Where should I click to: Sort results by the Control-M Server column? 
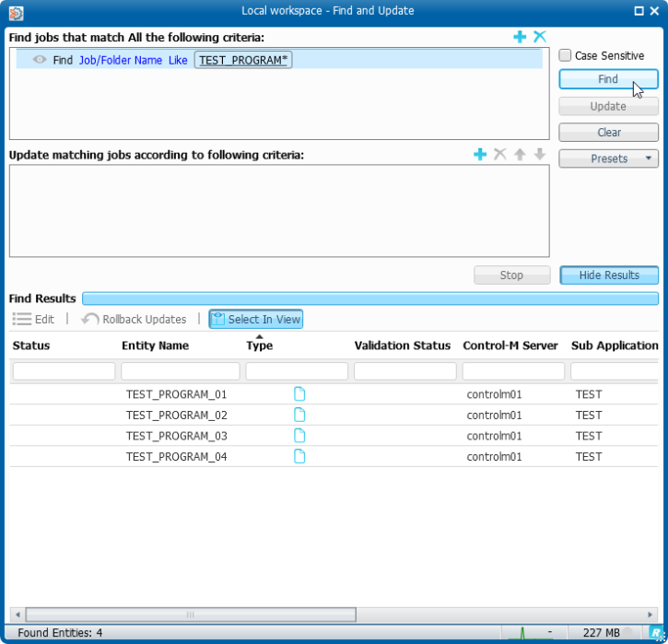click(x=510, y=345)
